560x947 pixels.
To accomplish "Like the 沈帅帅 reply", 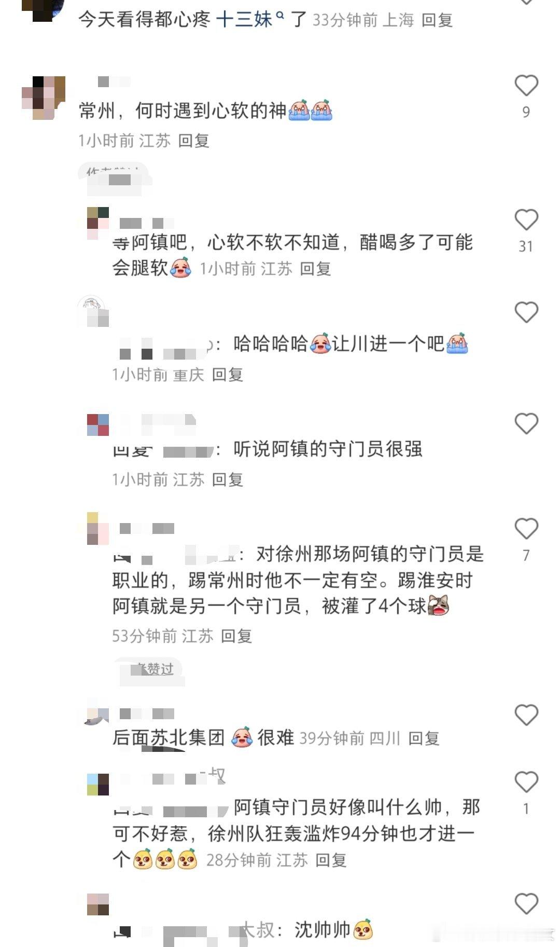I will [x=526, y=904].
